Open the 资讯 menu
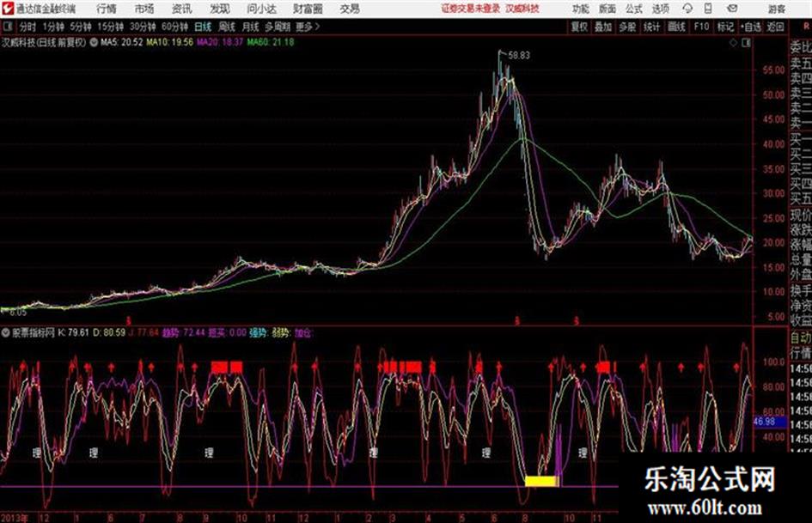 pyautogui.click(x=182, y=9)
